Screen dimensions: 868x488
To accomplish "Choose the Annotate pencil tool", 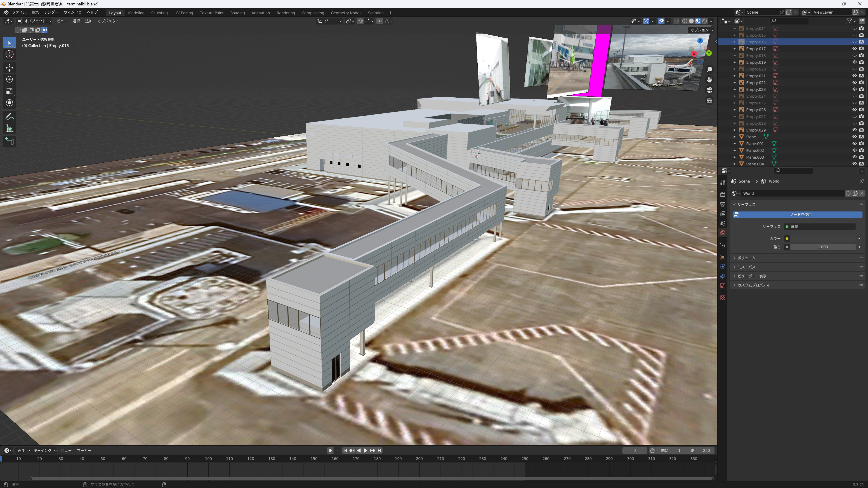I will click(x=9, y=117).
